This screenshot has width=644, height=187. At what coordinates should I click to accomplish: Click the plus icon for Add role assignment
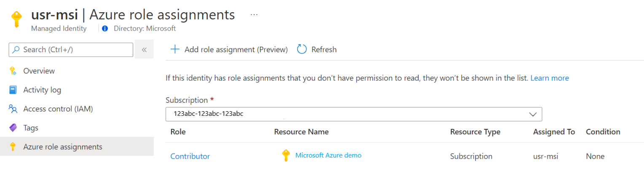point(174,49)
